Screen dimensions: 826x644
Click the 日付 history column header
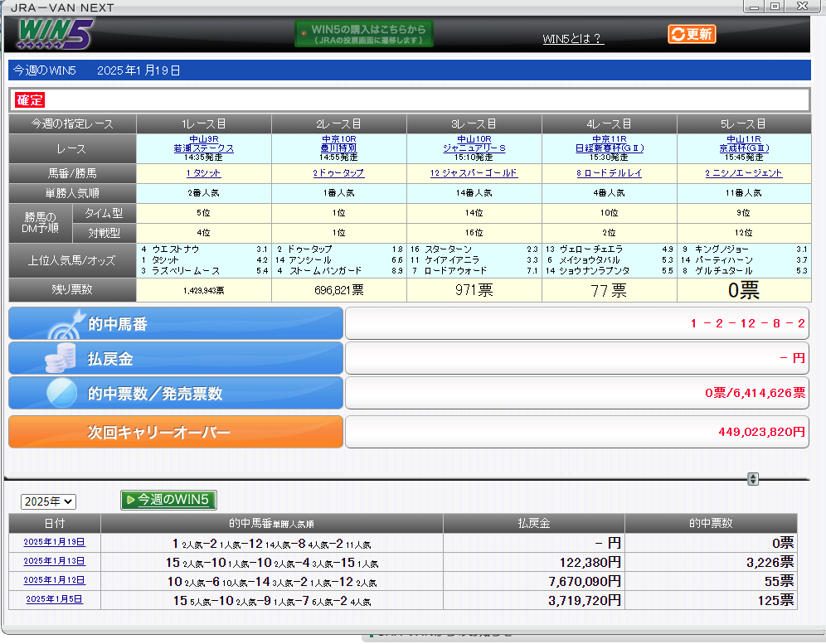[x=54, y=524]
